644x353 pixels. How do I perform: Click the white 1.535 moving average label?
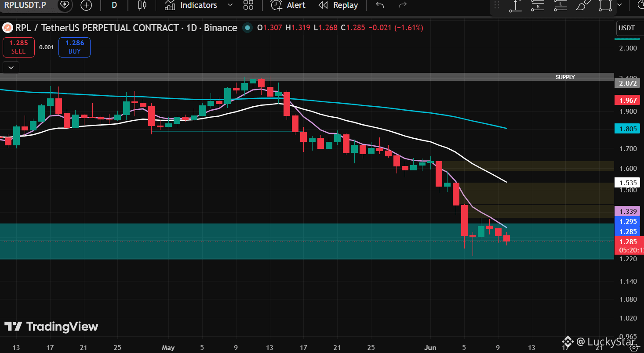[x=628, y=183]
